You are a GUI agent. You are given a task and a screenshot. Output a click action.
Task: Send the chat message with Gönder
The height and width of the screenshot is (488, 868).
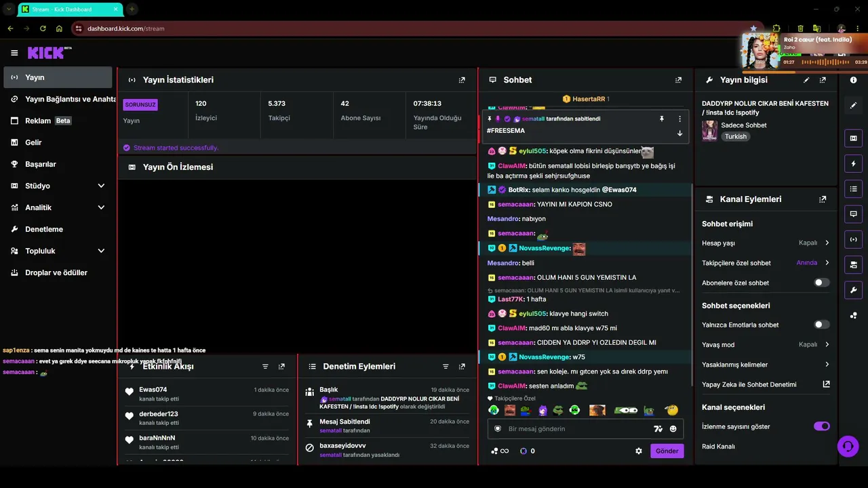click(x=667, y=451)
